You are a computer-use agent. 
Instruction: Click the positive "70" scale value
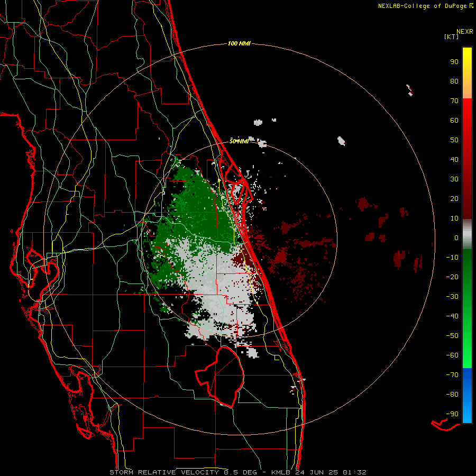point(454,101)
